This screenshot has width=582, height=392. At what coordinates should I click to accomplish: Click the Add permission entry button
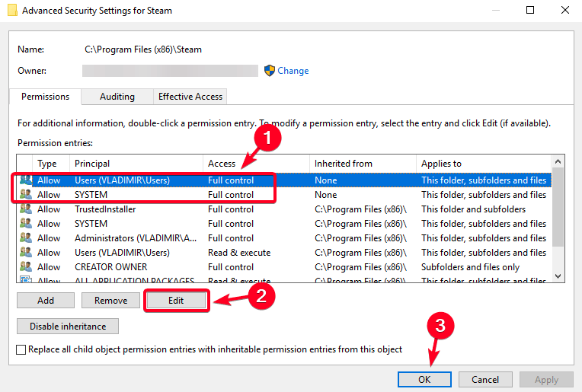coord(46,301)
